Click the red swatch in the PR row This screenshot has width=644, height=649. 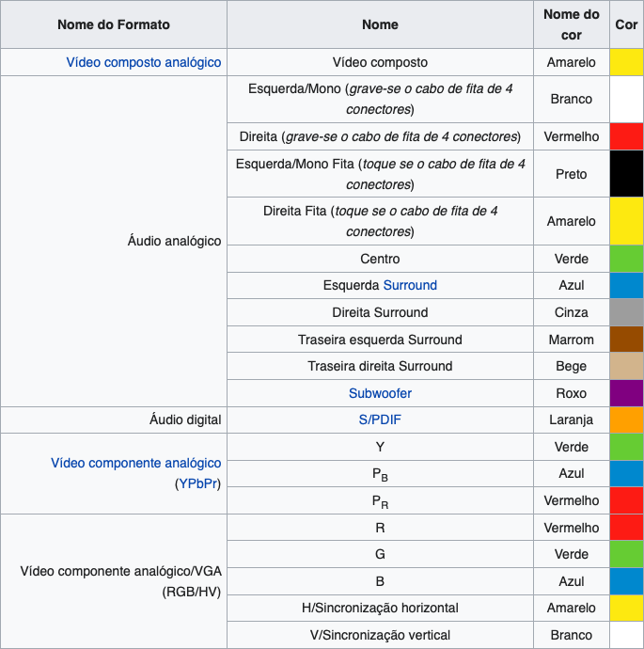coord(626,500)
